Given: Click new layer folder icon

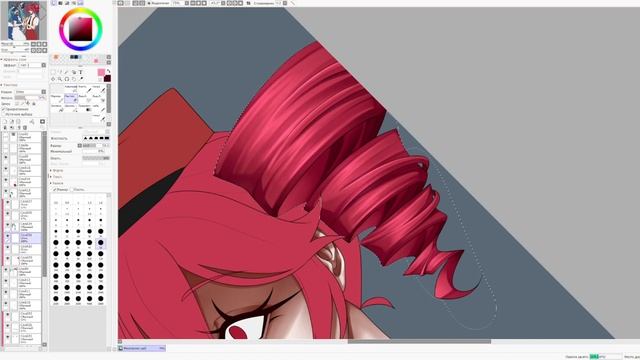Looking at the screenshot, I should tap(18, 122).
